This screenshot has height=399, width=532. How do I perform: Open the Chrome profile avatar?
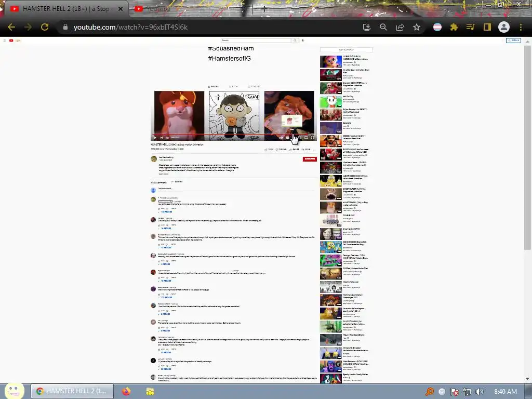[504, 27]
